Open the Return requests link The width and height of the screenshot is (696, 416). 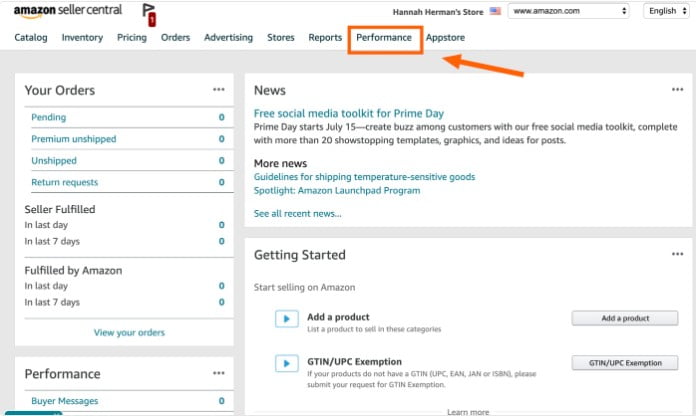tap(64, 182)
